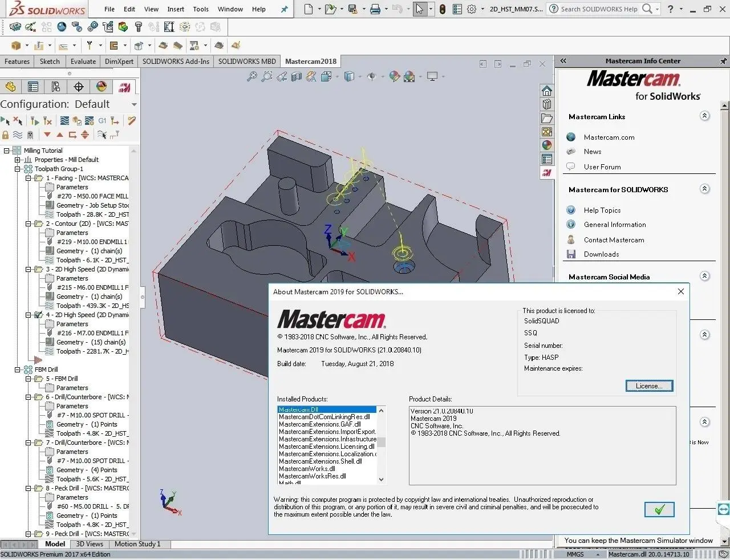Toggle the ghost-shaped toolpath manager icon
The width and height of the screenshot is (730, 560).
point(30,135)
